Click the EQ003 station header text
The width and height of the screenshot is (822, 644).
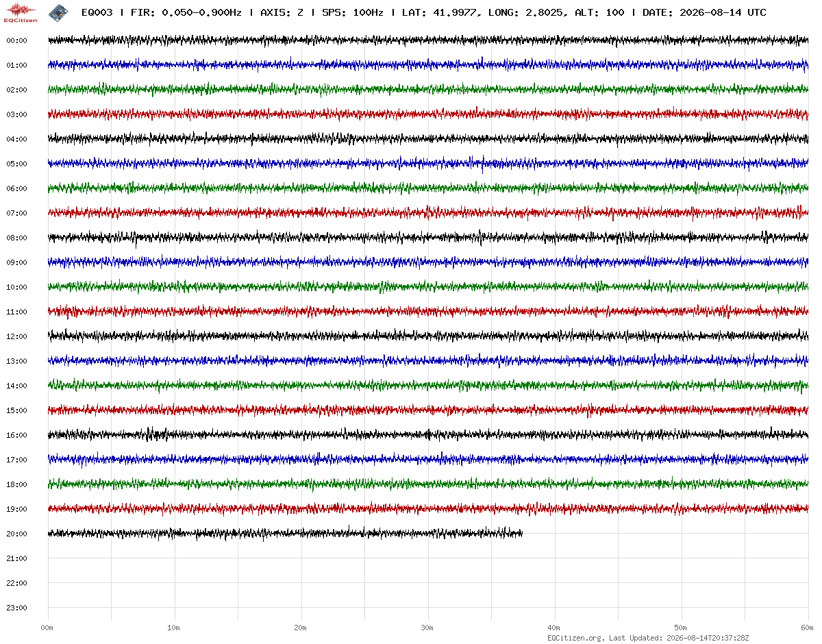pyautogui.click(x=97, y=12)
